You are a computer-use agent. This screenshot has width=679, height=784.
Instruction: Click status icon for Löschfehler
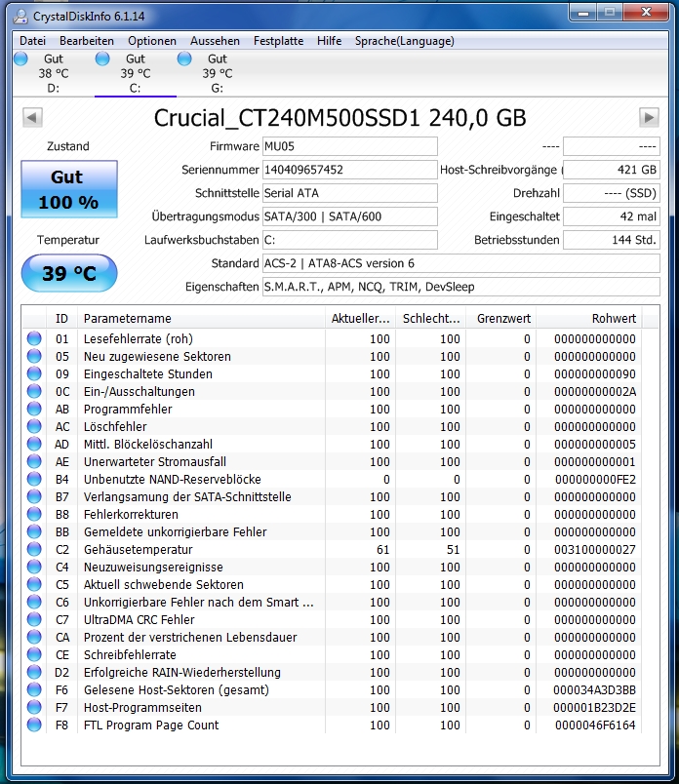34,426
